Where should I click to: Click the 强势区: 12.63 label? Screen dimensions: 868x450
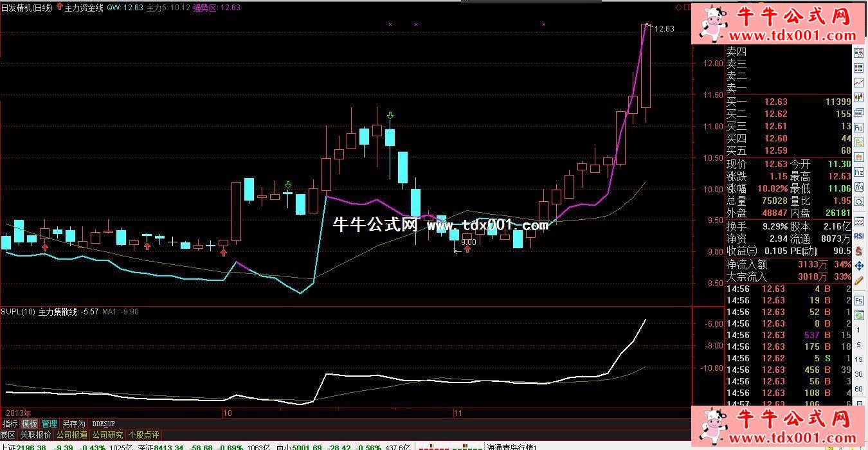(x=217, y=7)
